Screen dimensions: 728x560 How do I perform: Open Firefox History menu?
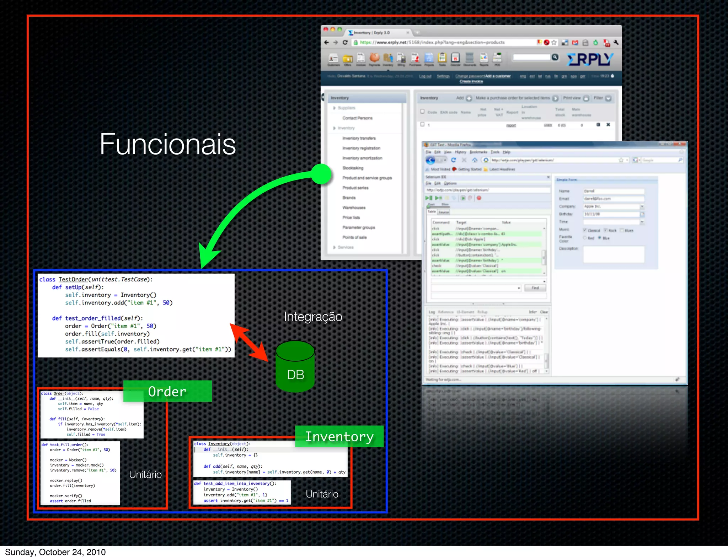coord(460,152)
